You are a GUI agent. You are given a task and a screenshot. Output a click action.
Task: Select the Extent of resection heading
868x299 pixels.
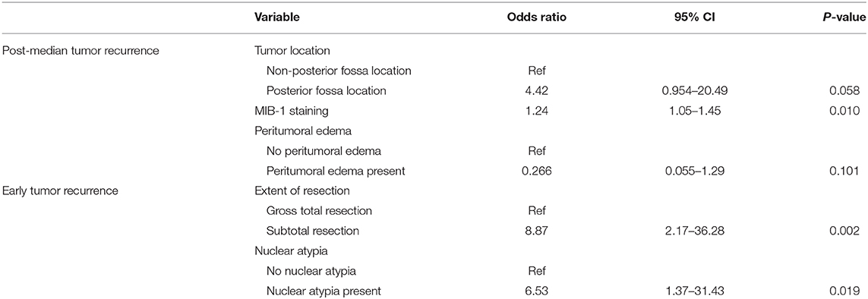[302, 191]
